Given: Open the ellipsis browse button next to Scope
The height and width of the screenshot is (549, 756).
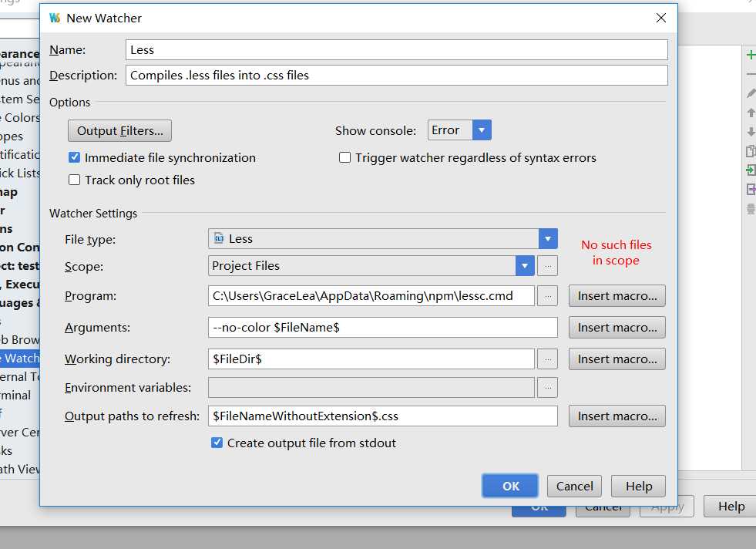Looking at the screenshot, I should 548,266.
